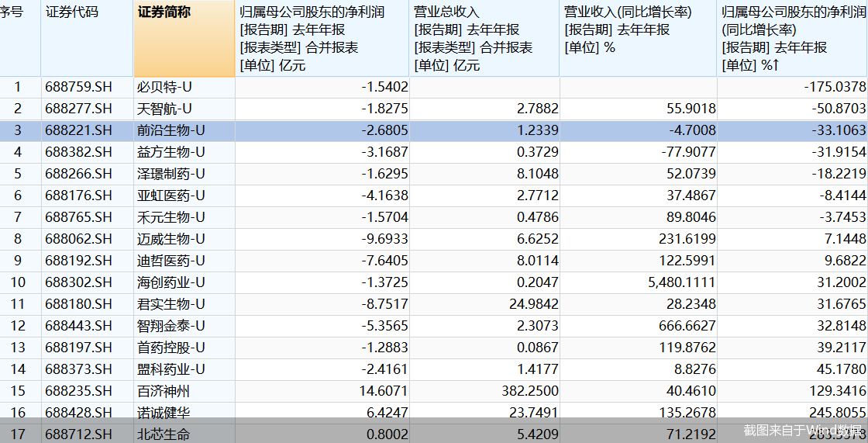Select stock name 益方生物-U
This screenshot has width=868, height=443.
tap(170, 152)
